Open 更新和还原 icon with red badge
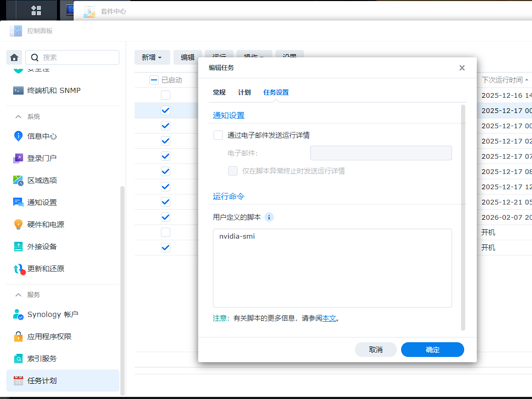 click(x=19, y=269)
